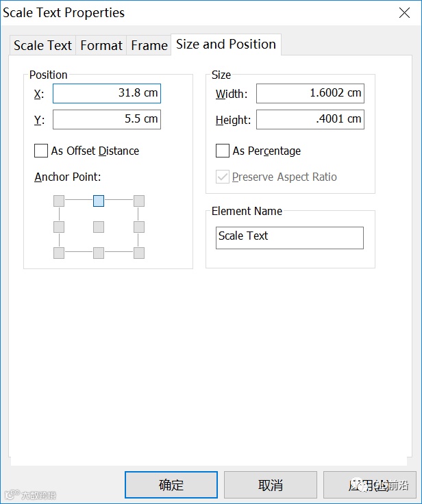This screenshot has width=422, height=504.
Task: Select the top-right anchor point
Action: (x=139, y=201)
